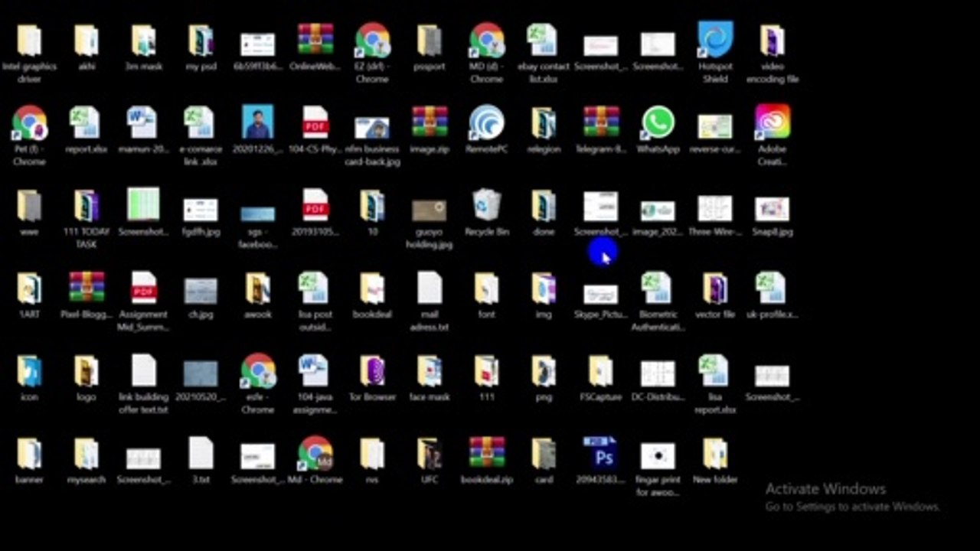980x551 pixels.
Task: Select the image.zip archive
Action: coord(430,123)
